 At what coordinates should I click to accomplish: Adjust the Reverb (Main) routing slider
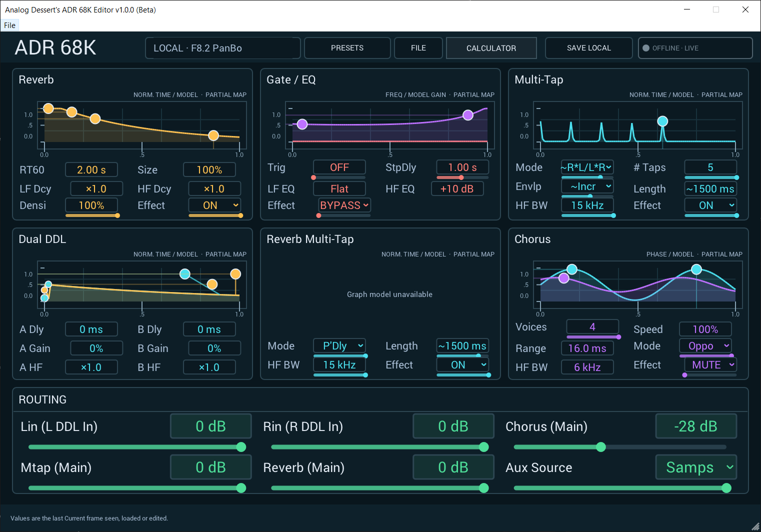coord(380,488)
